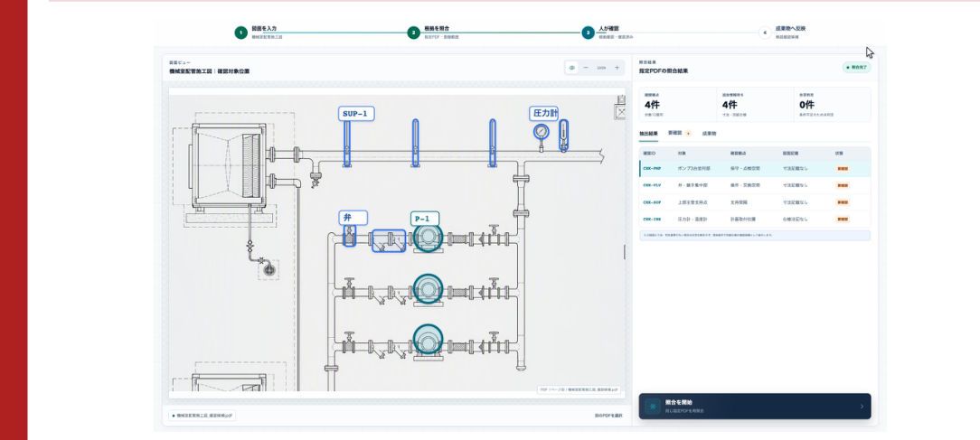Click the status badge in CHK-VLV row
Image resolution: width=980 pixels, height=440 pixels.
click(x=843, y=185)
